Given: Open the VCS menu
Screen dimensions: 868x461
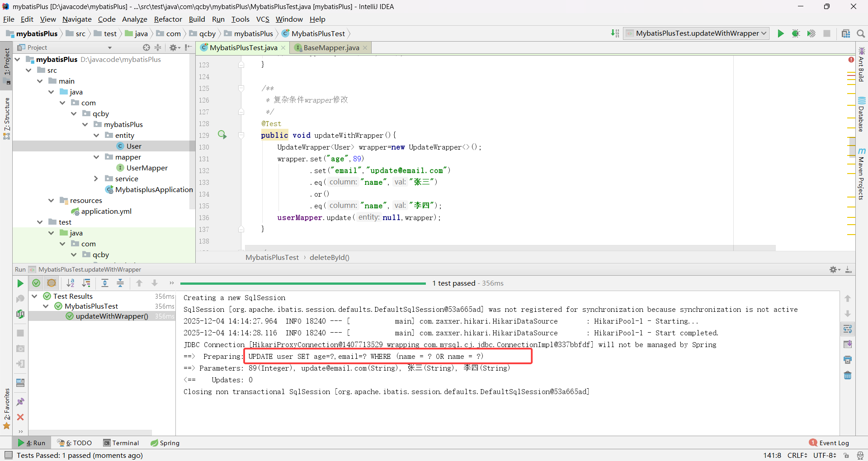Looking at the screenshot, I should (263, 19).
